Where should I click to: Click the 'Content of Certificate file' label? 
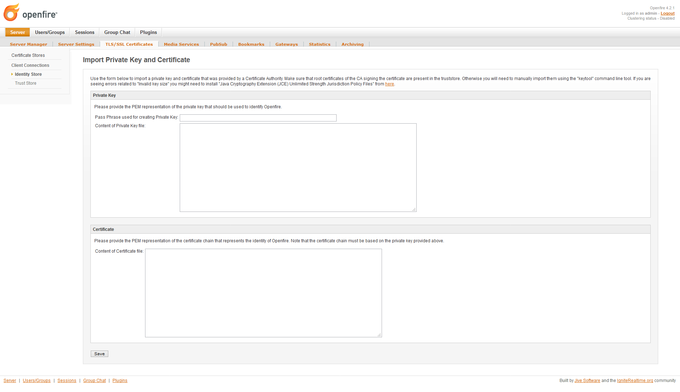click(119, 252)
